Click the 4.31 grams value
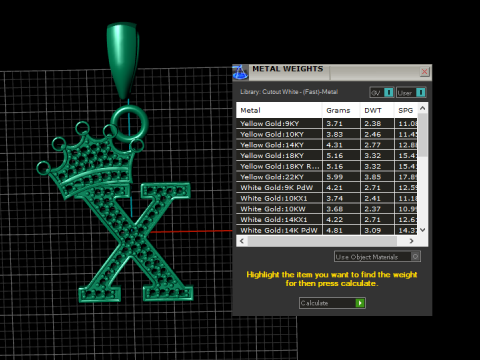This screenshot has width=480, height=360. pyautogui.click(x=334, y=145)
